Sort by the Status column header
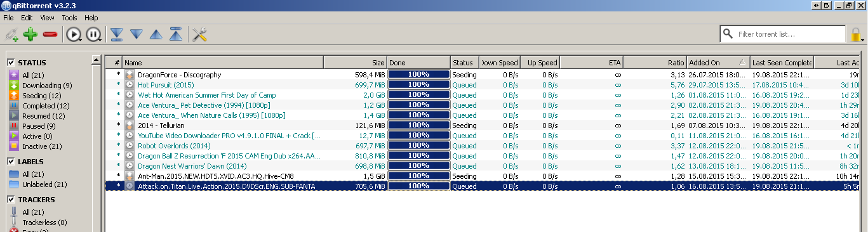Image resolution: width=868 pixels, height=232 pixels. pyautogui.click(x=465, y=63)
